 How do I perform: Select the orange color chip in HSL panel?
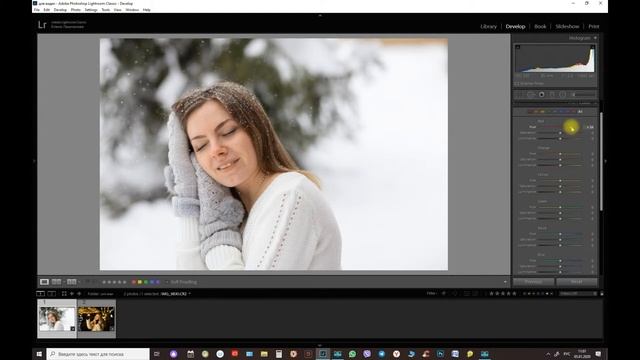click(x=537, y=111)
